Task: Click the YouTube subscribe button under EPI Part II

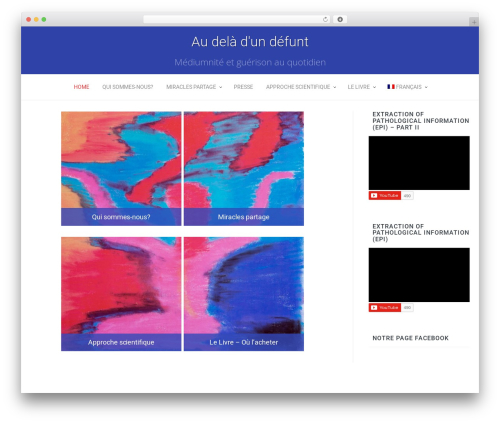Action: pos(385,196)
